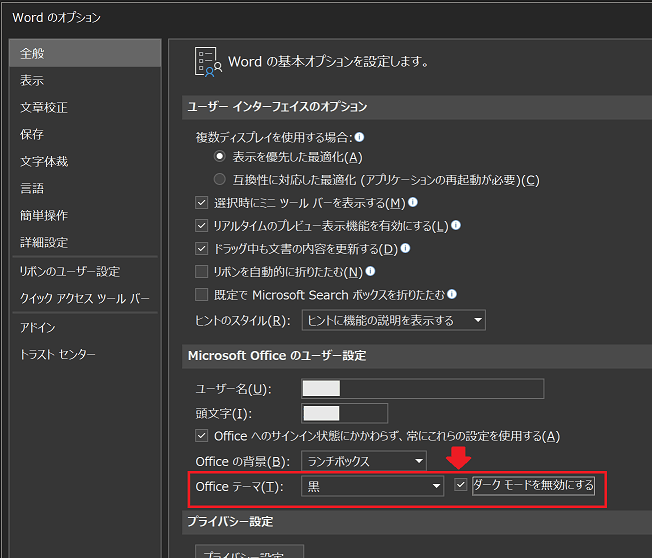Viewport: 652px width, 558px height.
Task: Open 言語 options category
Action: [85, 188]
